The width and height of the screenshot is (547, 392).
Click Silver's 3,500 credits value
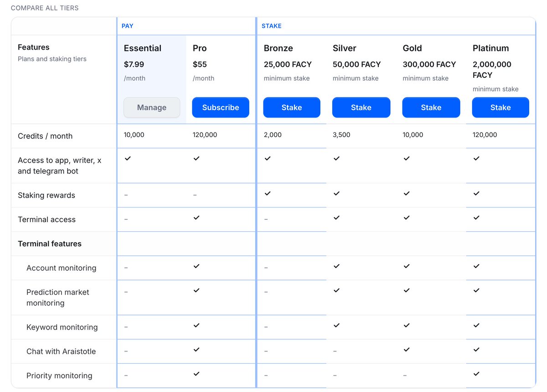[341, 135]
